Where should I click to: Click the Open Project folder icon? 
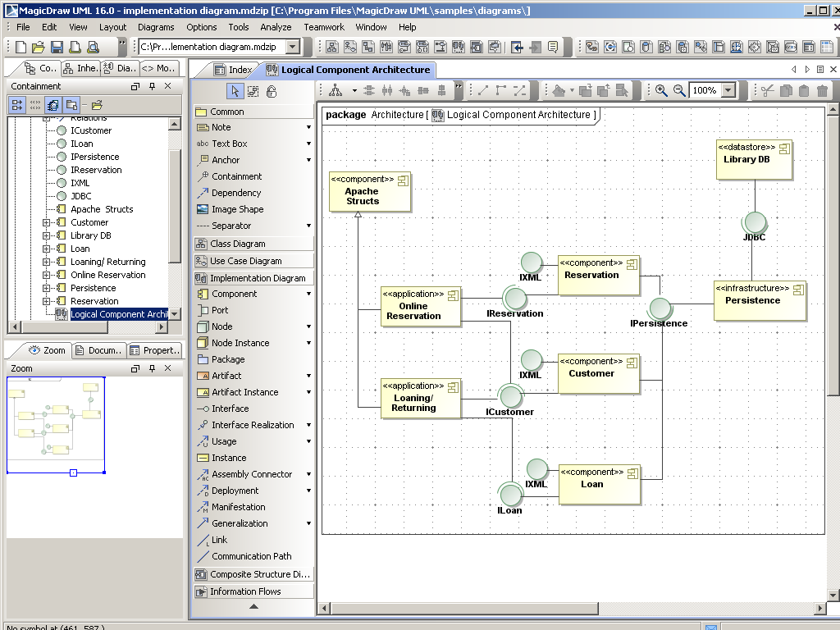[39, 47]
